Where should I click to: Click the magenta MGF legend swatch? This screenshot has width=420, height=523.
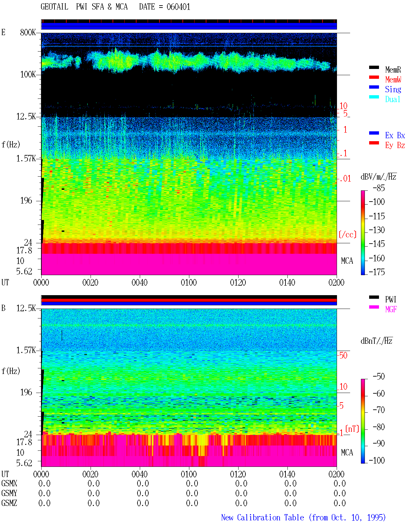pos(374,307)
